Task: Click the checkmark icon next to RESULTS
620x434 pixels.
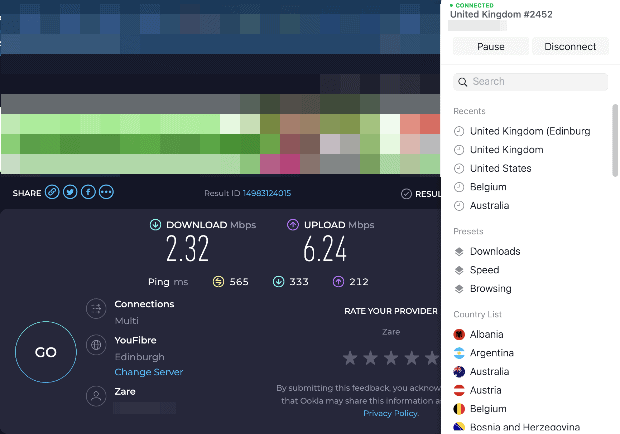Action: 406,194
